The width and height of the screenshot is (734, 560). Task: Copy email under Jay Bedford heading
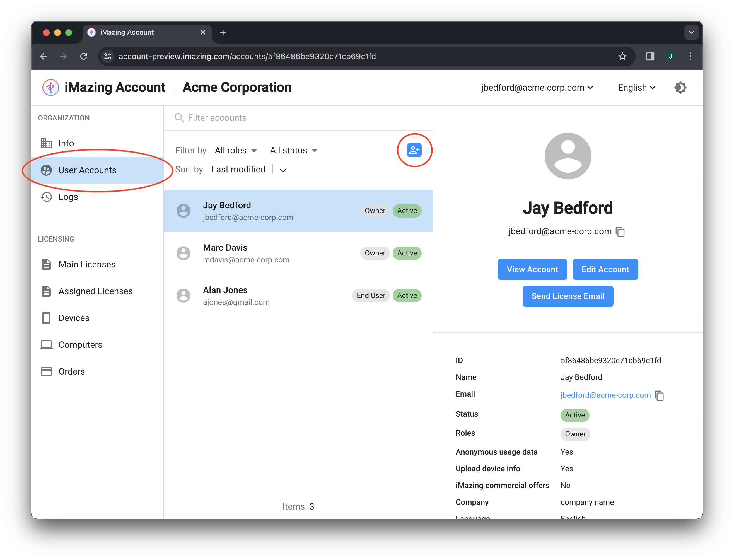tap(620, 232)
